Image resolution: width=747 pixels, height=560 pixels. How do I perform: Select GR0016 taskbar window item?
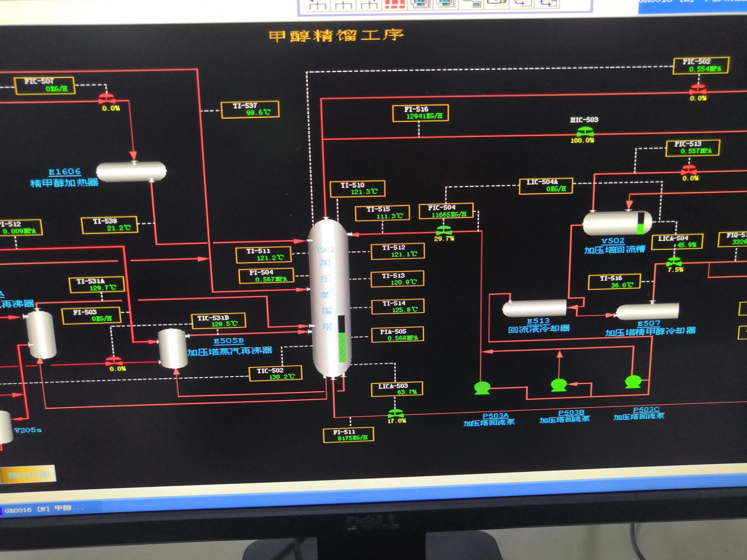pos(51,508)
